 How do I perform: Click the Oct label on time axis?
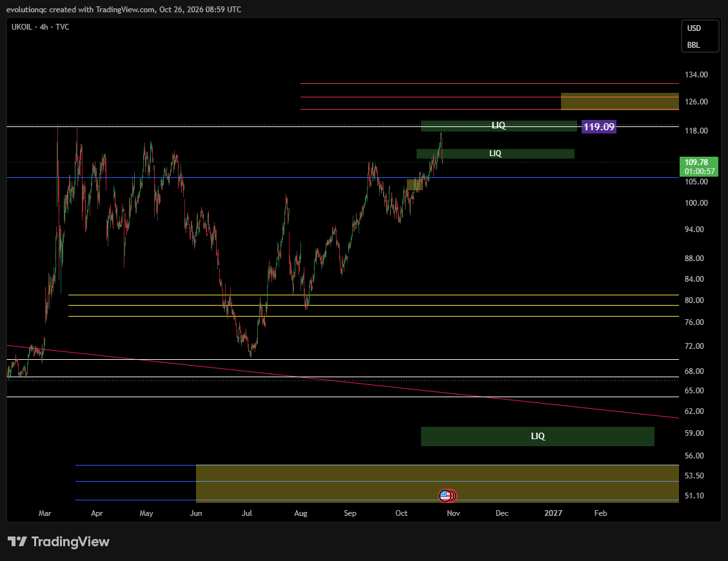401,513
